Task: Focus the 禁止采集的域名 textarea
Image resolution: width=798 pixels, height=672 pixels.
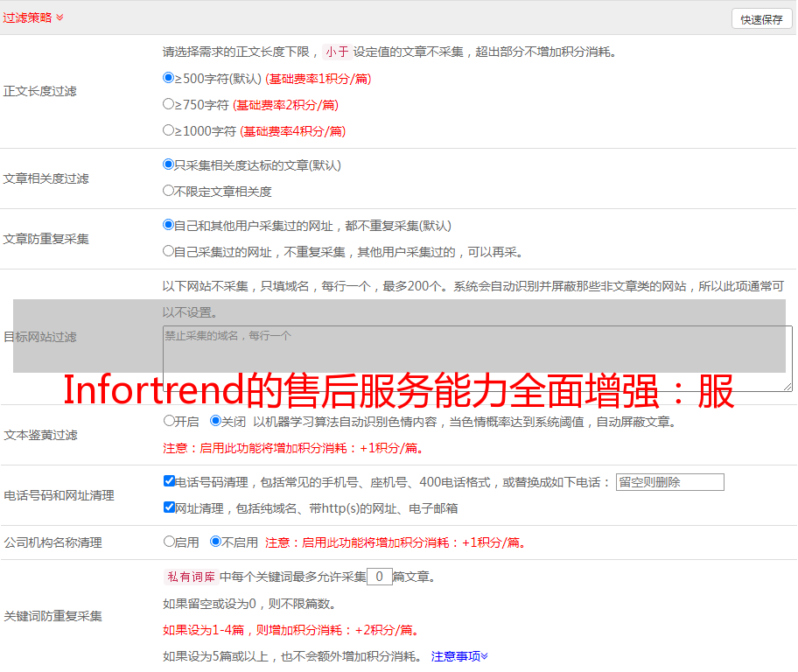Action: pos(478,359)
